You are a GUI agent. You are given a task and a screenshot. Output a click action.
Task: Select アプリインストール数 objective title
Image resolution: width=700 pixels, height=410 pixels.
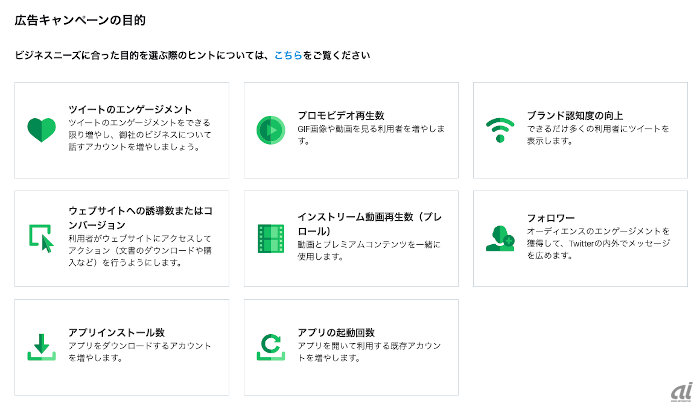point(117,332)
